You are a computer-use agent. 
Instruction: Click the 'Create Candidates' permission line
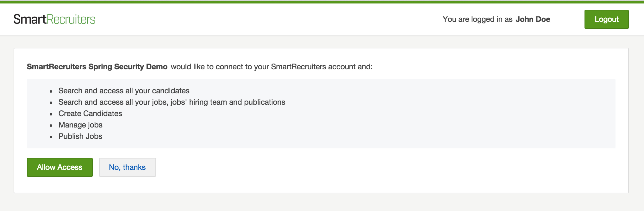tap(90, 114)
